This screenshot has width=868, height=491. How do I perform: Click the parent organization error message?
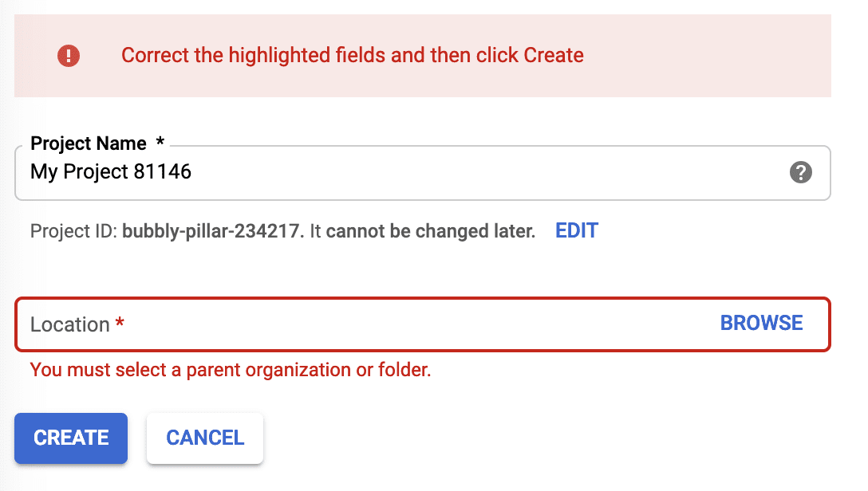231,370
